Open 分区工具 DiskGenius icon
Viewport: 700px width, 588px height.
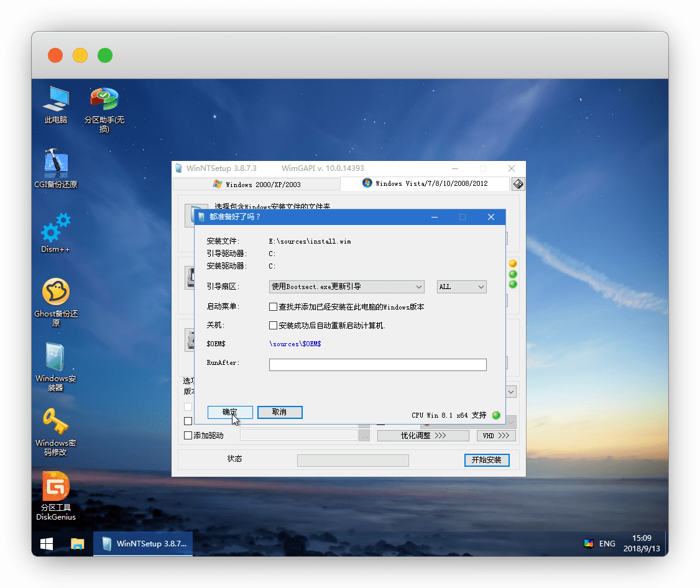coord(56,487)
